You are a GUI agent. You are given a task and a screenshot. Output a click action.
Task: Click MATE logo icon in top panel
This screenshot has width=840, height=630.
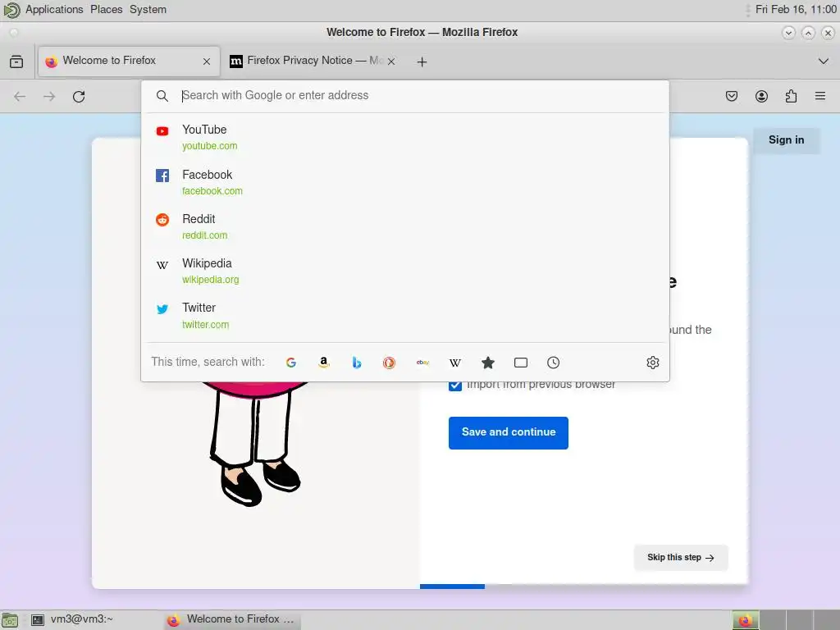point(11,10)
